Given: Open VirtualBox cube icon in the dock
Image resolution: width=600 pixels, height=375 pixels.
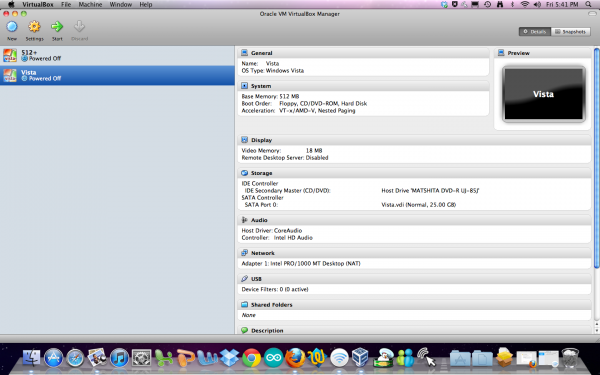Looking at the screenshot, I should coord(360,357).
